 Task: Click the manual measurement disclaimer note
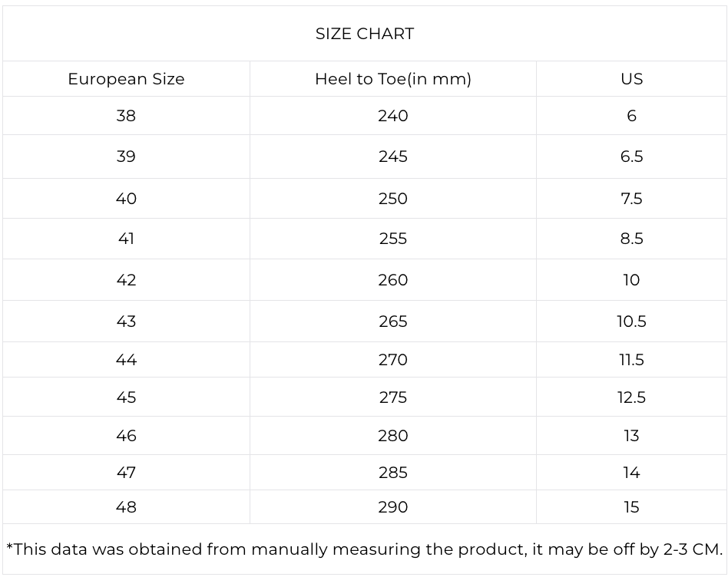point(364,549)
